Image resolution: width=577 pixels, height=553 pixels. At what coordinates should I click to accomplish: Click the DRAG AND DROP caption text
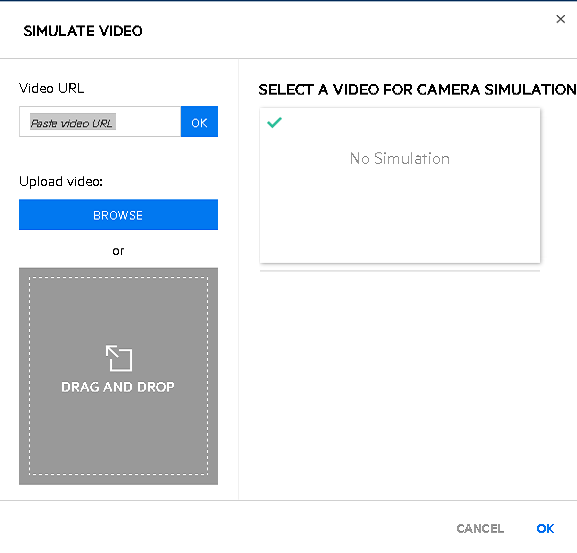click(118, 387)
